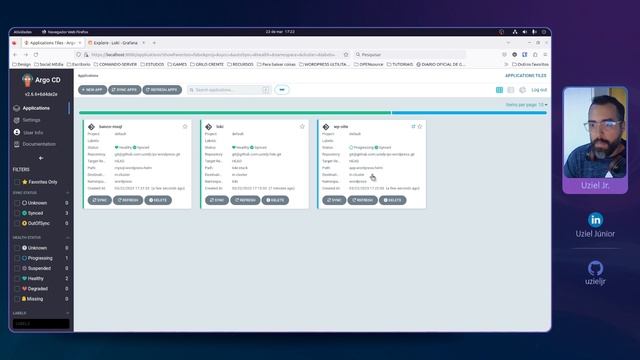The image size is (640, 360).
Task: Check the Synced sync status filter
Action: pos(17,213)
